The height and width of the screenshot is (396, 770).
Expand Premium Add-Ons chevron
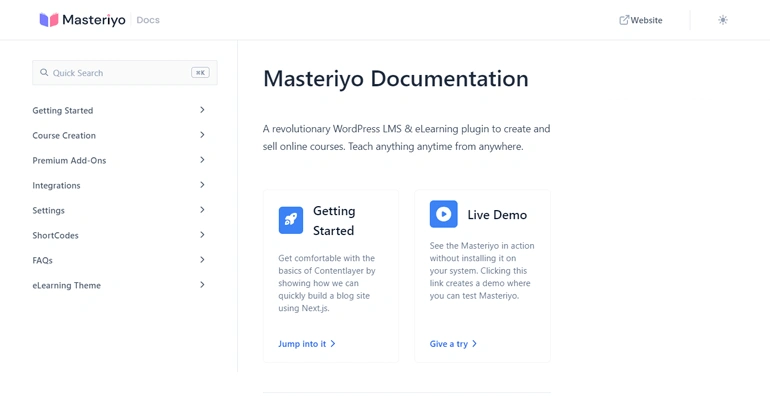click(202, 160)
